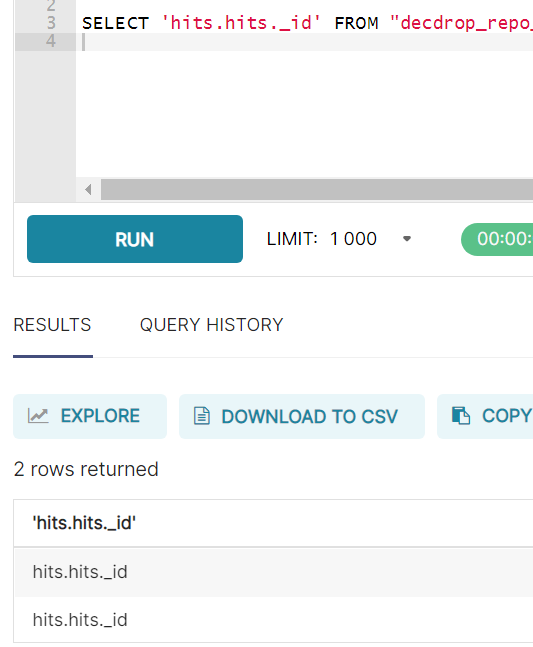The width and height of the screenshot is (533, 647).
Task: Click the COPY clipboard icon
Action: tap(461, 416)
